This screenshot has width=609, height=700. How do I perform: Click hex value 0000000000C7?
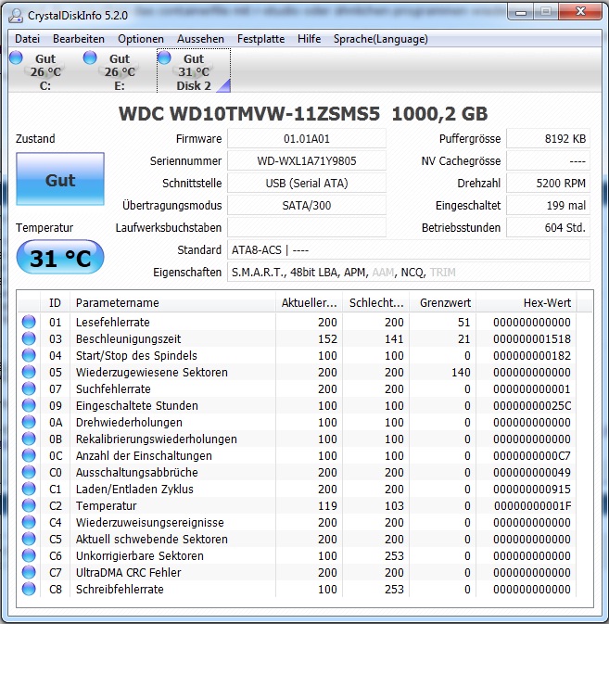click(532, 455)
